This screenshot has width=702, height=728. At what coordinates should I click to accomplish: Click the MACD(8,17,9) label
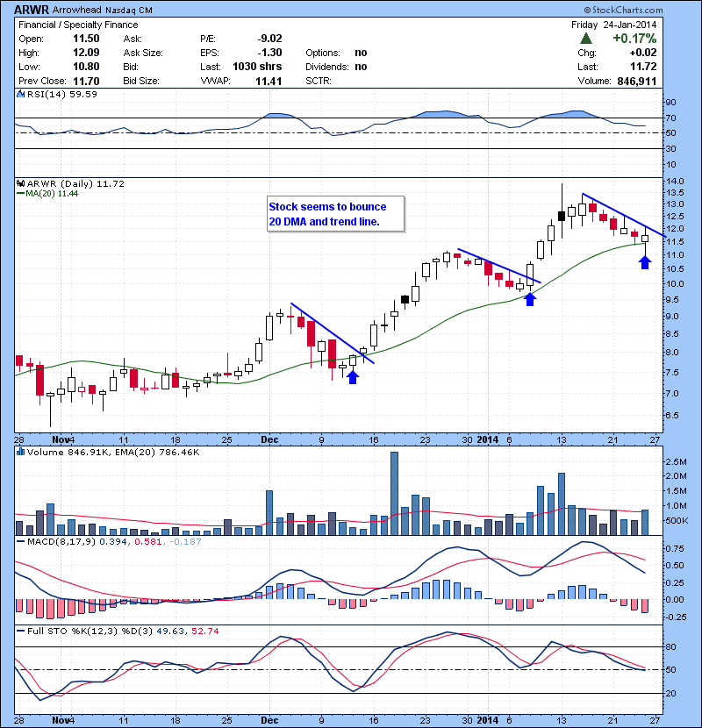pyautogui.click(x=61, y=541)
